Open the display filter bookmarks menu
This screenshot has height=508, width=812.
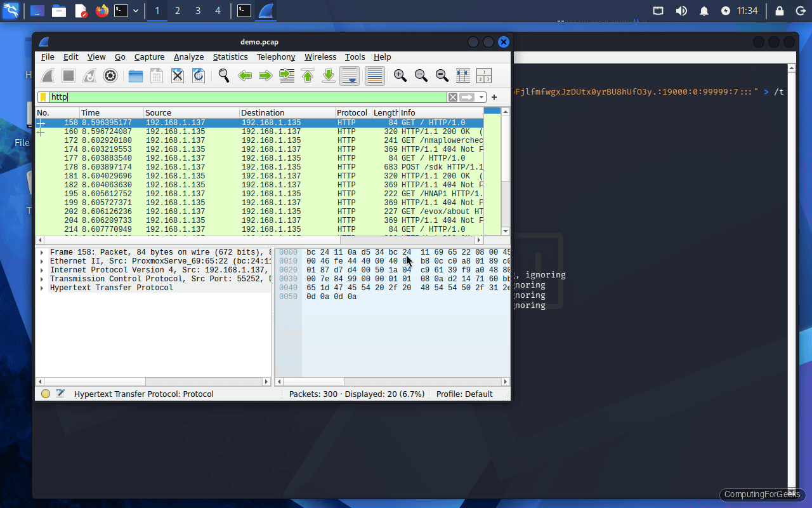(x=43, y=97)
